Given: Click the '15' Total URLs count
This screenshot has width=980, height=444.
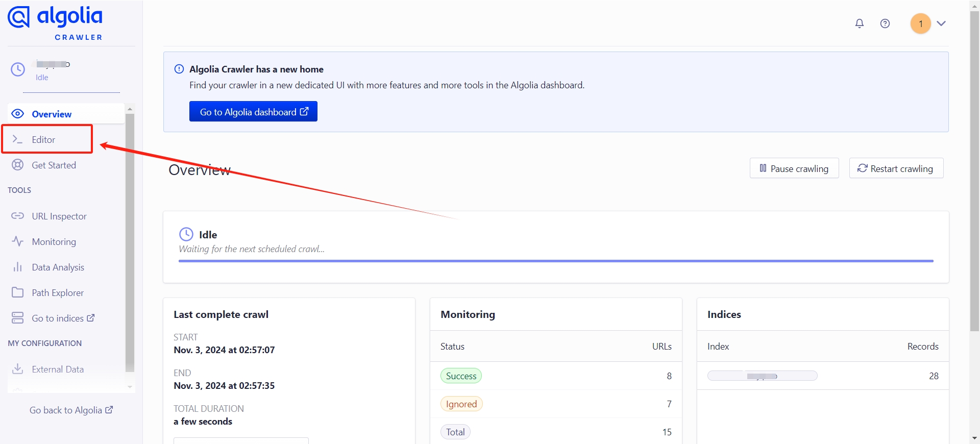Looking at the screenshot, I should click(667, 432).
